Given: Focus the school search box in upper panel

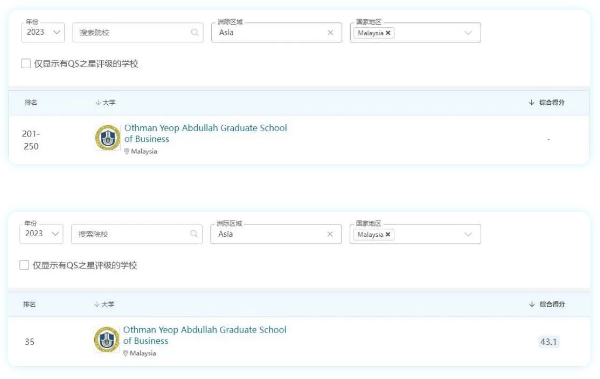Looking at the screenshot, I should click(138, 33).
